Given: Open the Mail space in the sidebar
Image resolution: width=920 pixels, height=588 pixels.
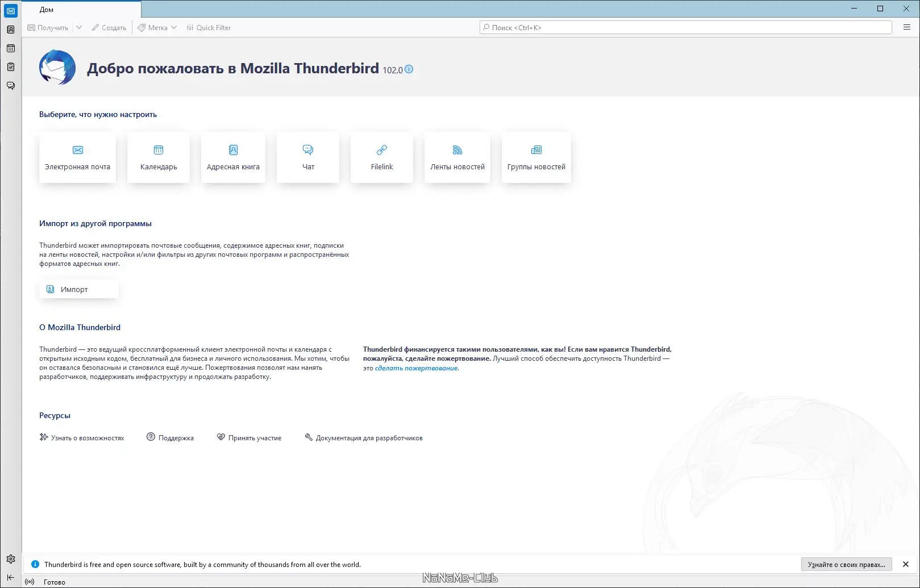Looking at the screenshot, I should [11, 11].
